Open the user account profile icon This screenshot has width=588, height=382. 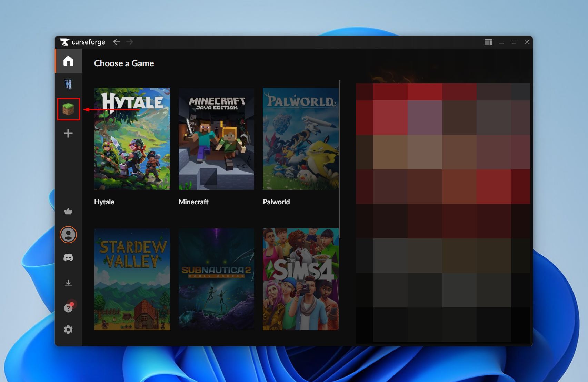point(68,235)
